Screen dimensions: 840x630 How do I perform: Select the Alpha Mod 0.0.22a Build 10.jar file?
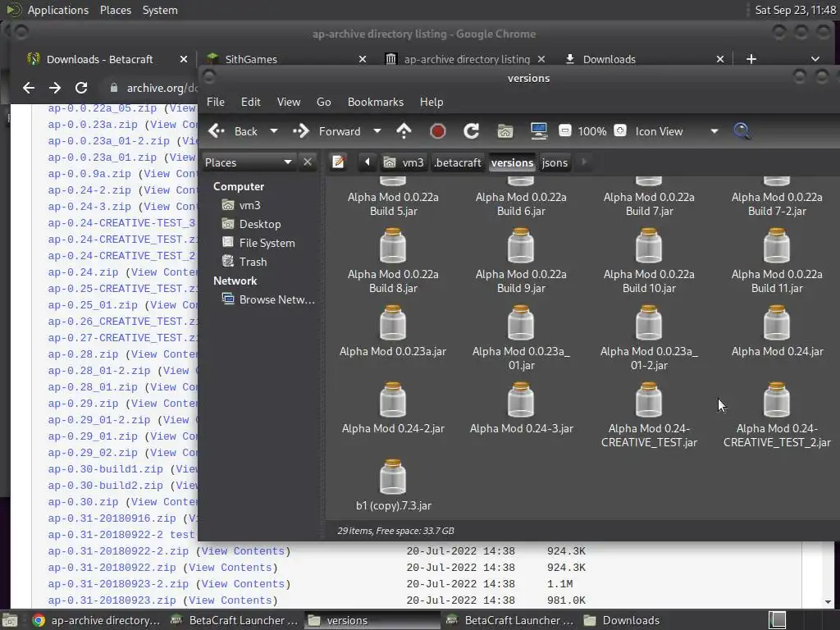tap(649, 260)
